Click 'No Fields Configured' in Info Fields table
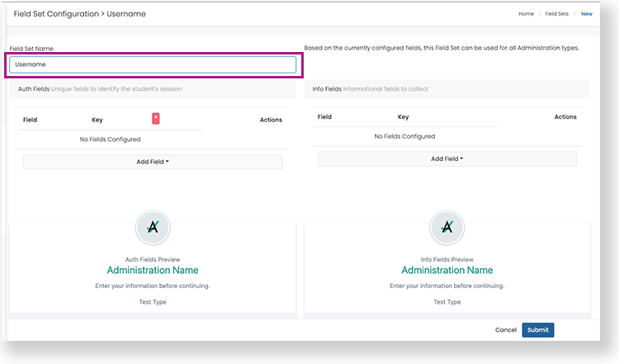Image resolution: width=619 pixels, height=364 pixels. (404, 136)
